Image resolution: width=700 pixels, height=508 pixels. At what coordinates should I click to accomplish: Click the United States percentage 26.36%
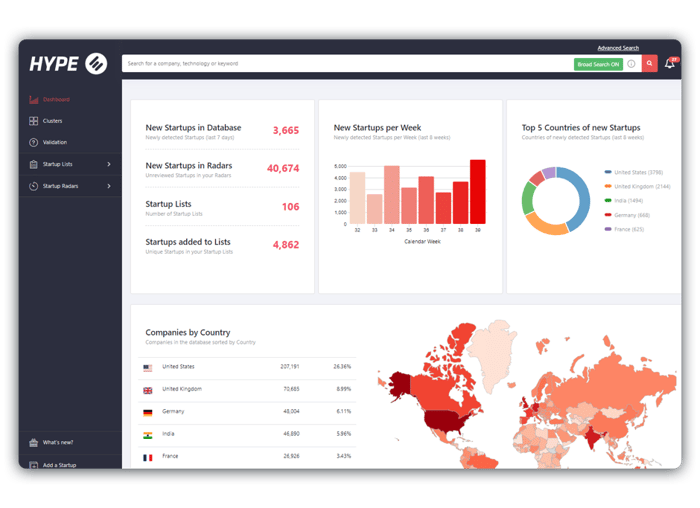click(342, 366)
